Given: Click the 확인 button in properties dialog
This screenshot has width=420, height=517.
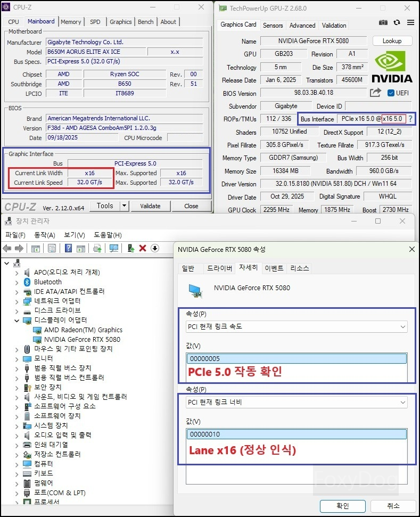Looking at the screenshot, I should pos(342,506).
